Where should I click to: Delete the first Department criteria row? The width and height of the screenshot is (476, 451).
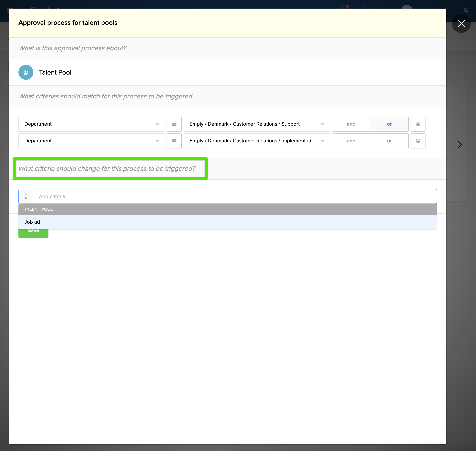(x=418, y=124)
